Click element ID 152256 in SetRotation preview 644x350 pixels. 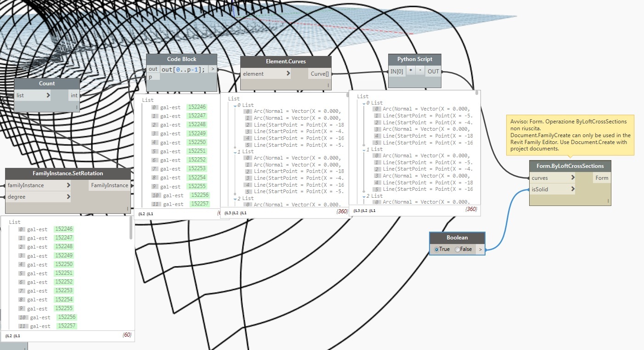pos(67,317)
